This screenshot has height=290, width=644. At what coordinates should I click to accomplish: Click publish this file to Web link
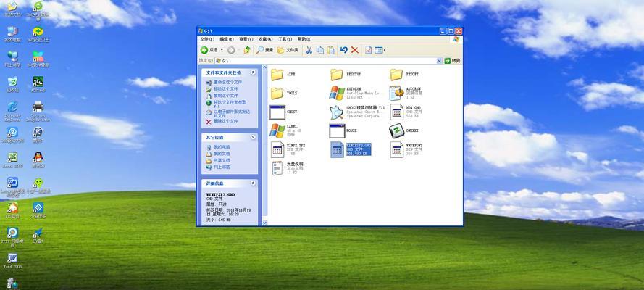click(230, 104)
